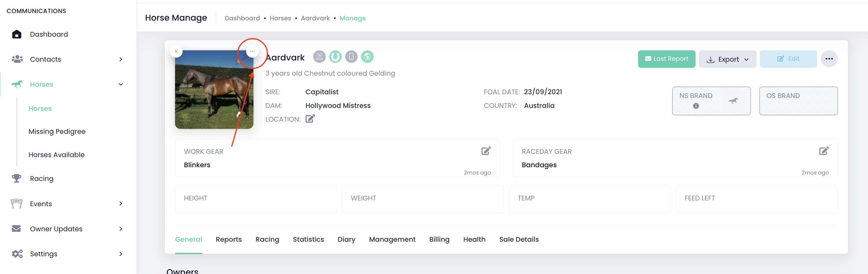Remove the horse photo with X button

click(176, 51)
